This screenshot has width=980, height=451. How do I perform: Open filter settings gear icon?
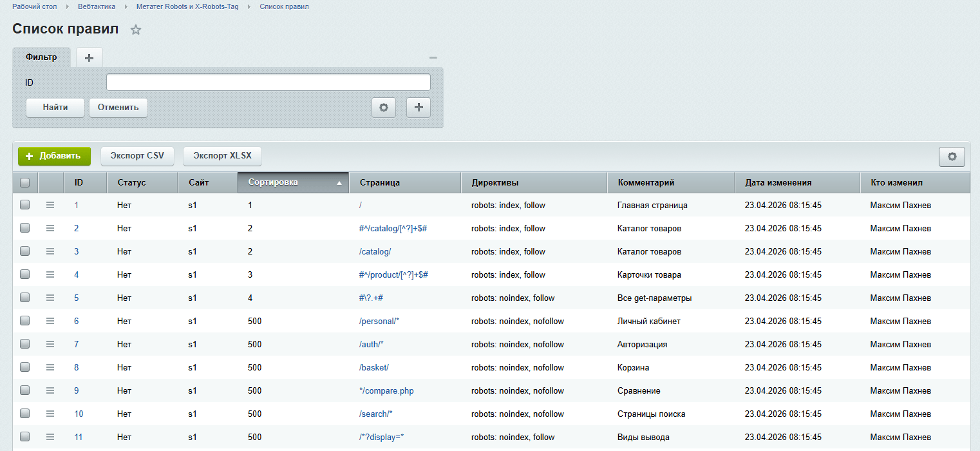[x=384, y=108]
